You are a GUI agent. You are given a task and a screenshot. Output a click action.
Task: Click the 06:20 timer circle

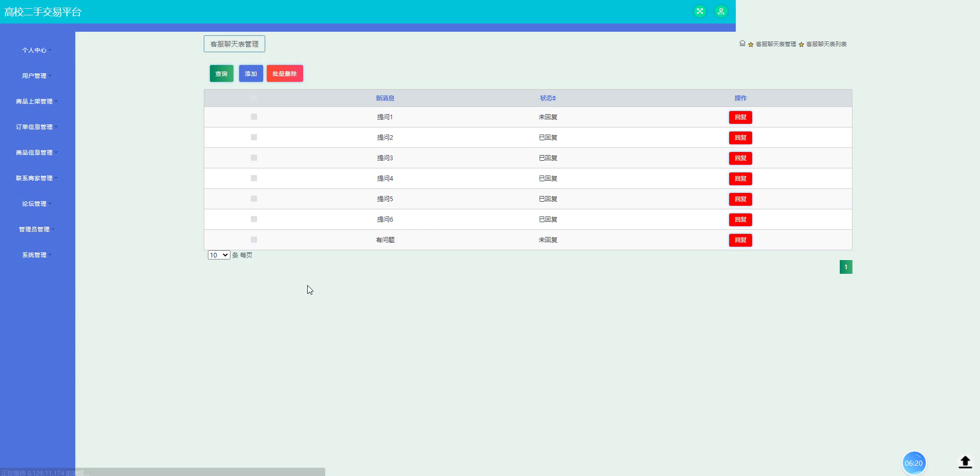pos(913,463)
